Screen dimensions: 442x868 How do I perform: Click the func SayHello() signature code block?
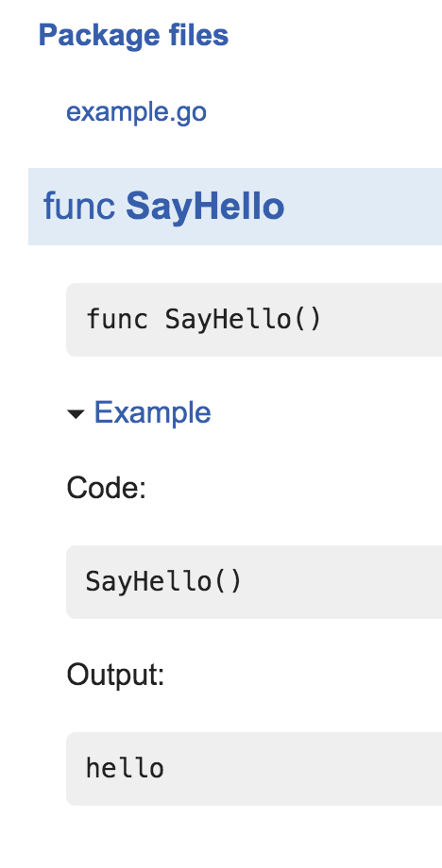[254, 320]
